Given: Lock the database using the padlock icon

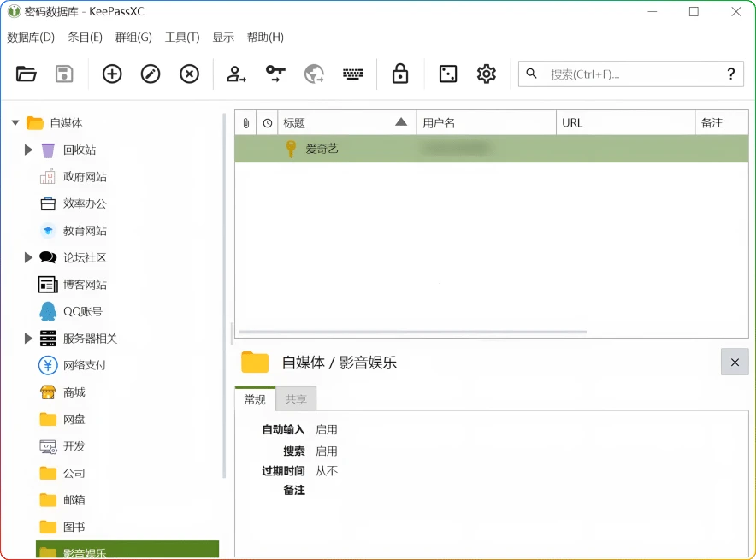Looking at the screenshot, I should click(400, 74).
